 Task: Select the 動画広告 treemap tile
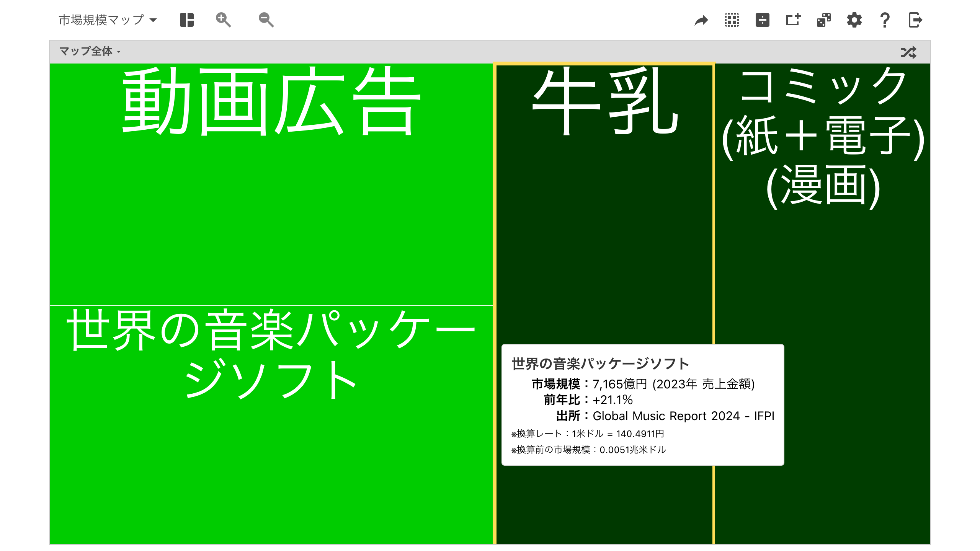point(271,184)
